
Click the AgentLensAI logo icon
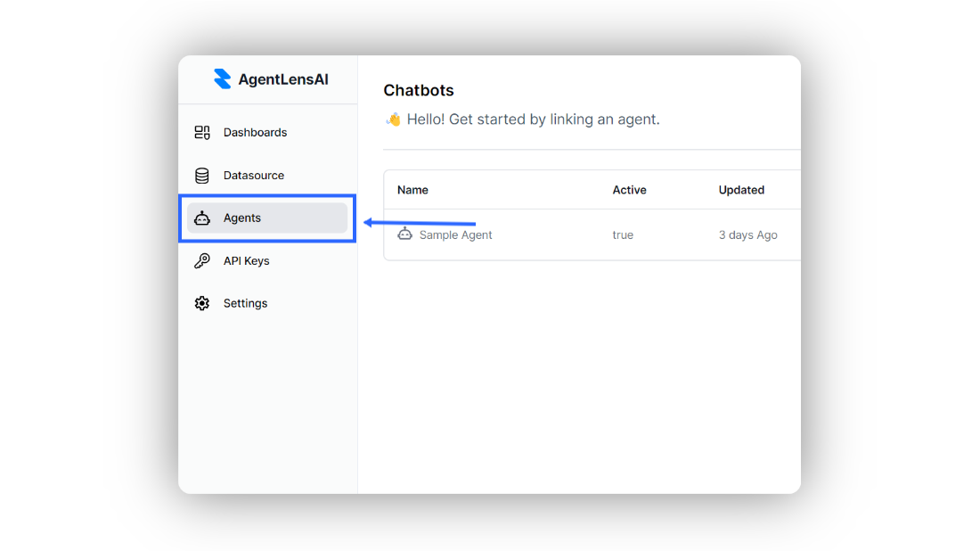(x=222, y=79)
